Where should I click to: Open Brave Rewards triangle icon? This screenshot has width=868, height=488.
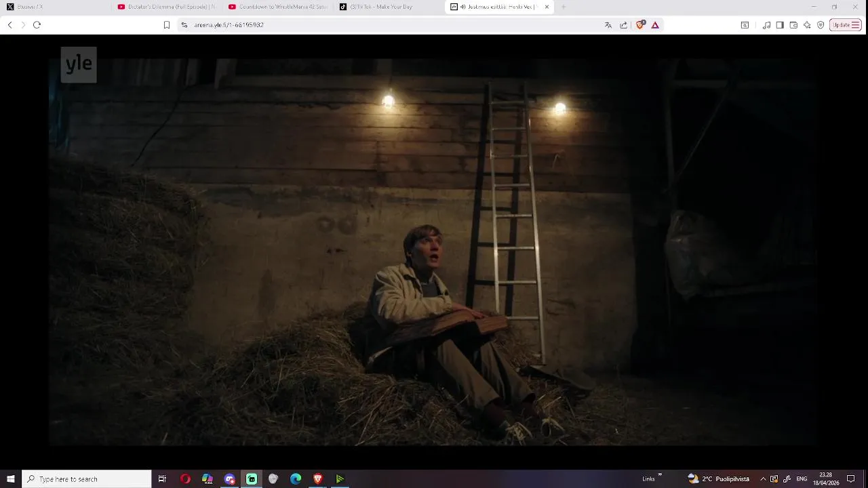pos(655,25)
